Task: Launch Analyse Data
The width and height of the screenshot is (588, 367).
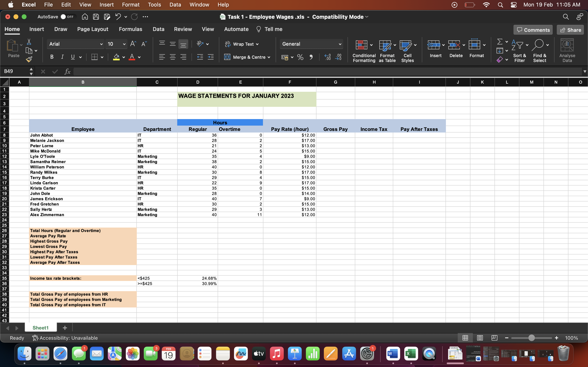Action: [567, 49]
